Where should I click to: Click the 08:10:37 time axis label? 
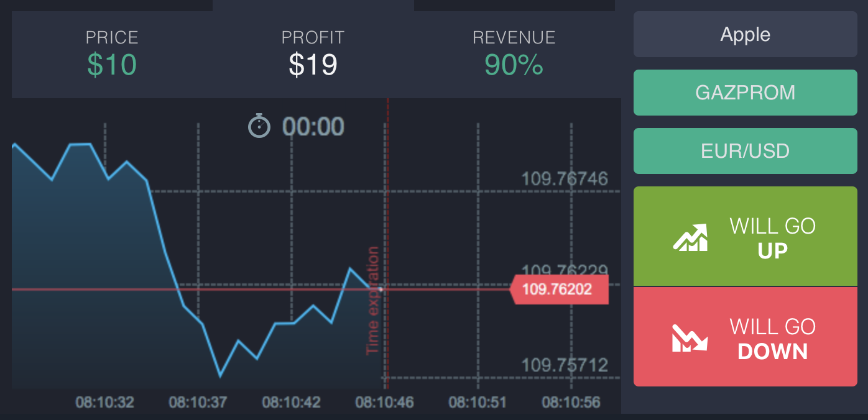pyautogui.click(x=198, y=403)
